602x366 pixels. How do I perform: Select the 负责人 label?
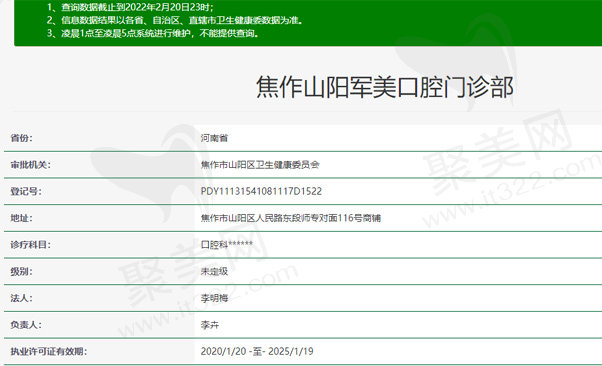click(26, 325)
